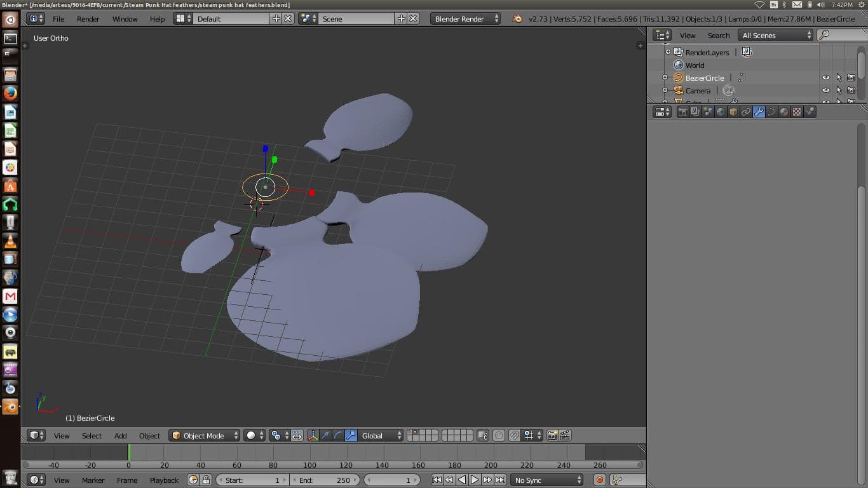Toggle BezierCircle selectability arrow icon
The width and height of the screenshot is (868, 488).
coord(839,78)
